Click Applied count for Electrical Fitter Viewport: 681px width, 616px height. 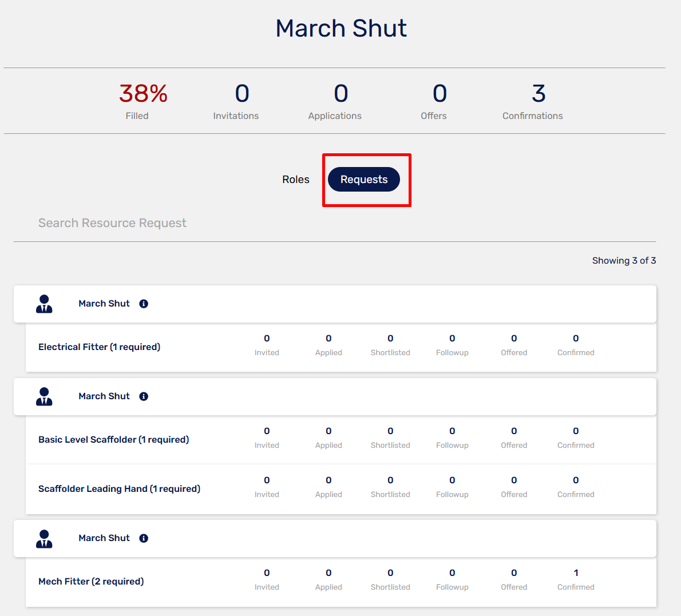(329, 345)
